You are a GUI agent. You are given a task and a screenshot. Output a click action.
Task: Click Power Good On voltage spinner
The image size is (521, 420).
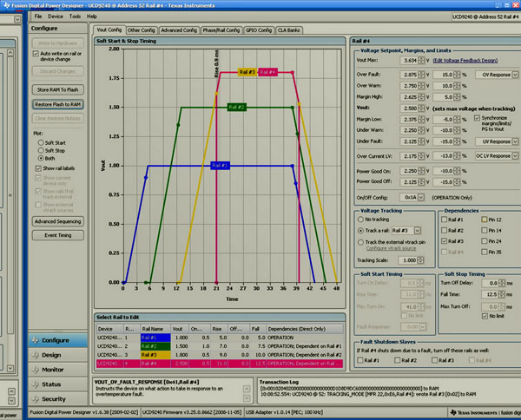(x=421, y=171)
